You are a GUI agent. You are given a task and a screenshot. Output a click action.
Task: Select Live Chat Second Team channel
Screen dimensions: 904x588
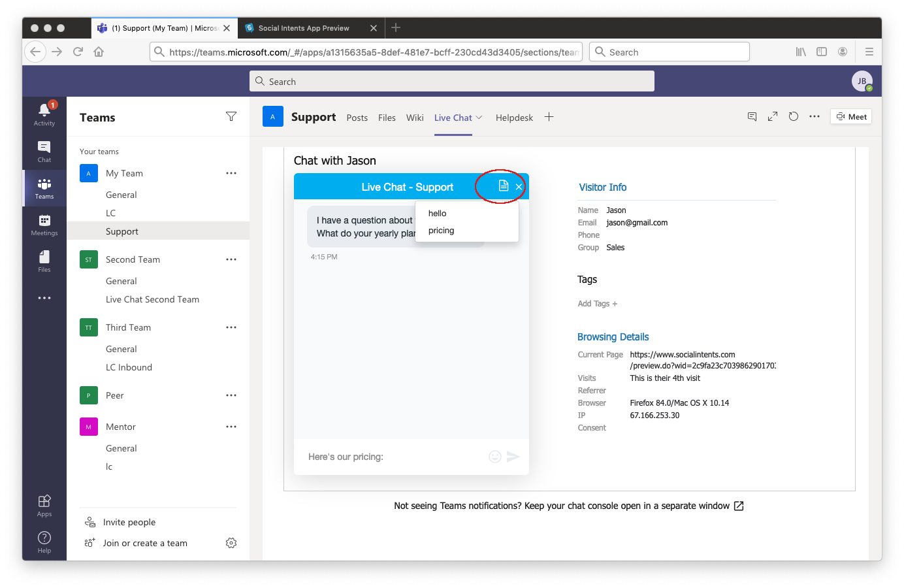(x=152, y=299)
